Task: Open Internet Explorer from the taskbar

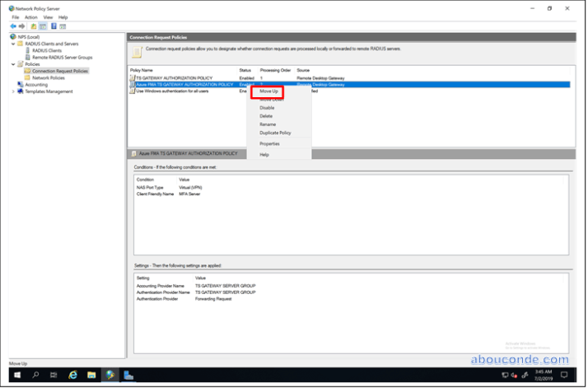Action: [72, 375]
